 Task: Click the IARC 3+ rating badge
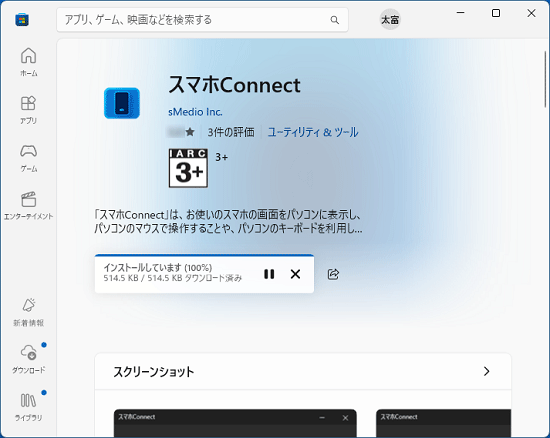point(188,168)
